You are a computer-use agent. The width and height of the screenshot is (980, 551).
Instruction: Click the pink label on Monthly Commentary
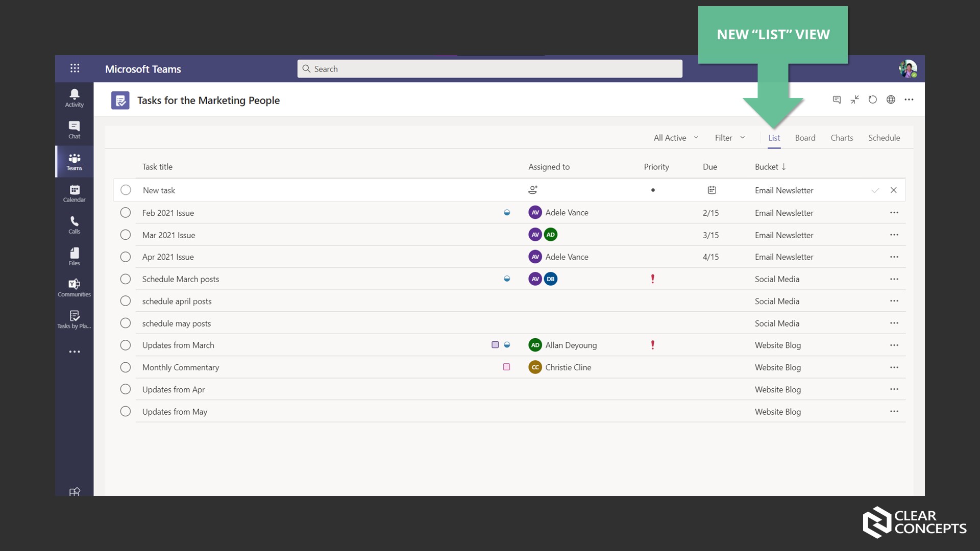(x=506, y=367)
